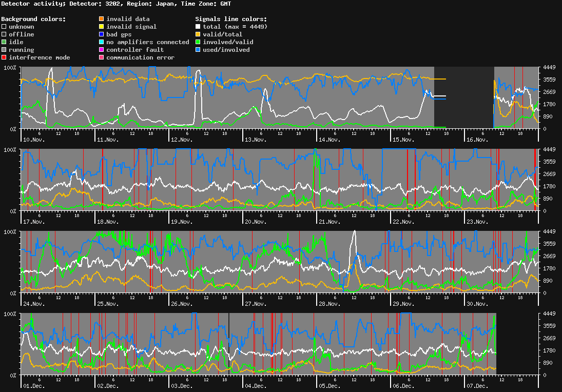Screen dimensions: 562x392
Task: Click the 'bad gps' legend swatch
Action: [x=101, y=34]
